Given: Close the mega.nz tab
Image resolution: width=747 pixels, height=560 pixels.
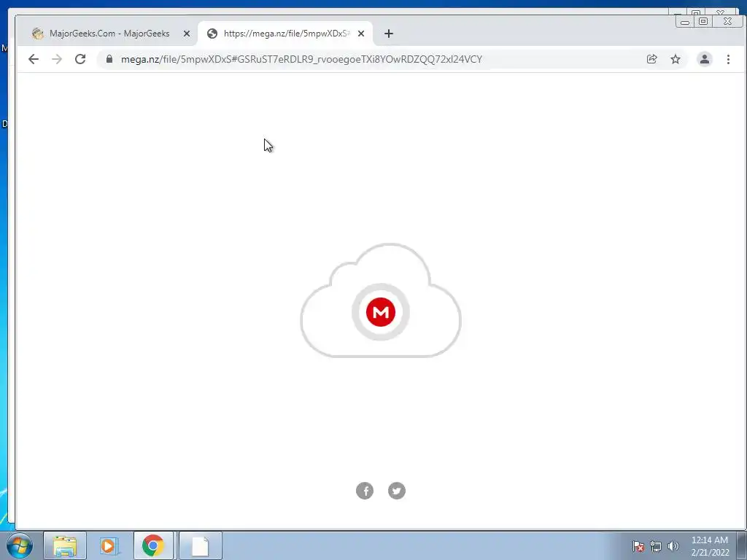Looking at the screenshot, I should (361, 34).
